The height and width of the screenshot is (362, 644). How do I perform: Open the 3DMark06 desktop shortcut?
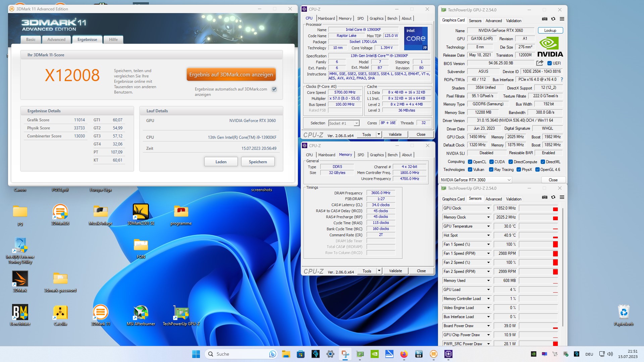point(60,215)
